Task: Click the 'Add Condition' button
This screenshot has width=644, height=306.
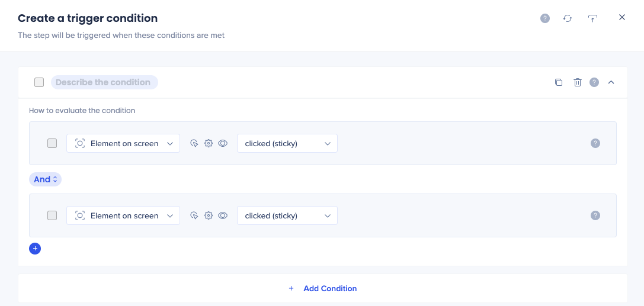Action: coord(323,288)
